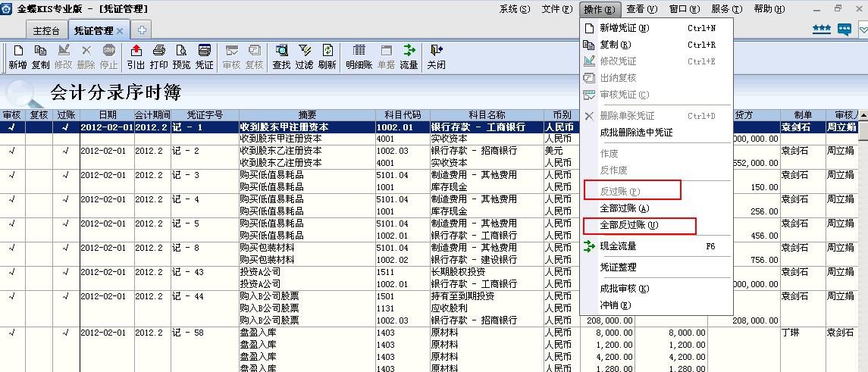
Task: Click the 新增 new voucher toolbar icon
Action: tap(17, 57)
